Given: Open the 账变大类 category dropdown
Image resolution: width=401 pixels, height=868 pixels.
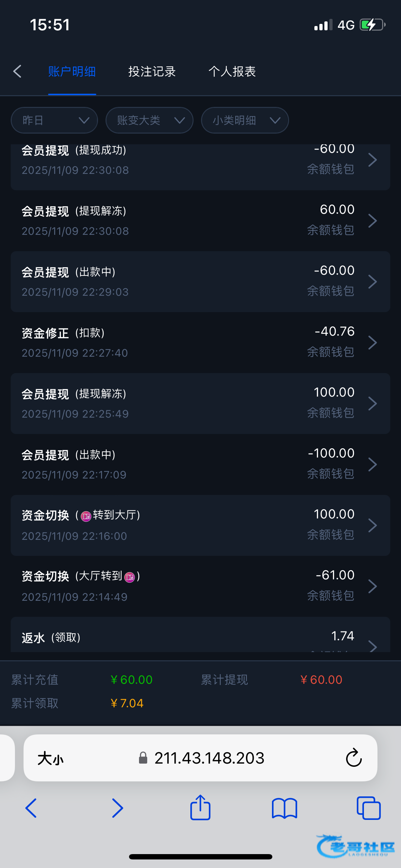Looking at the screenshot, I should pyautogui.click(x=149, y=120).
